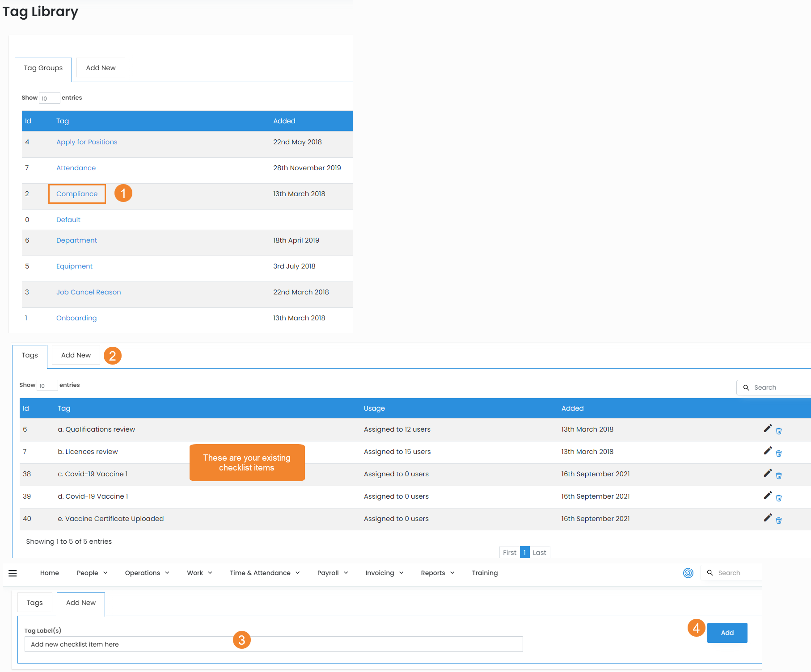Edit the c. Covid-19 Vaccine 1 tag
811x672 pixels.
click(768, 473)
